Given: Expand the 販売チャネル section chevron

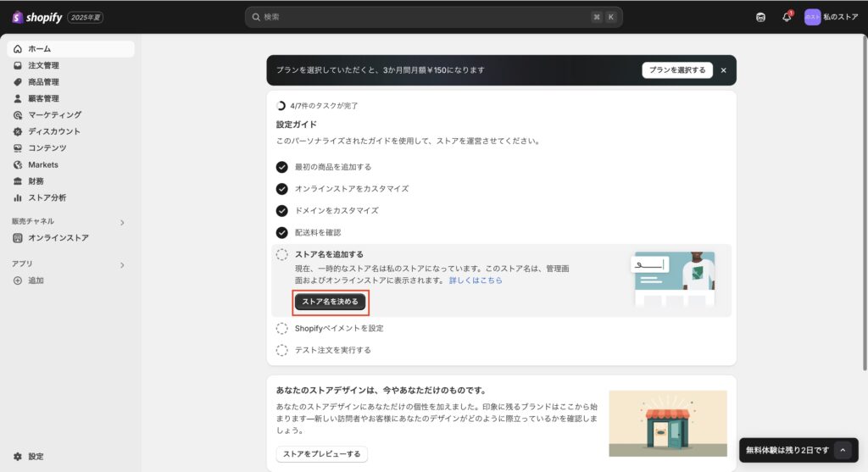Looking at the screenshot, I should point(122,222).
